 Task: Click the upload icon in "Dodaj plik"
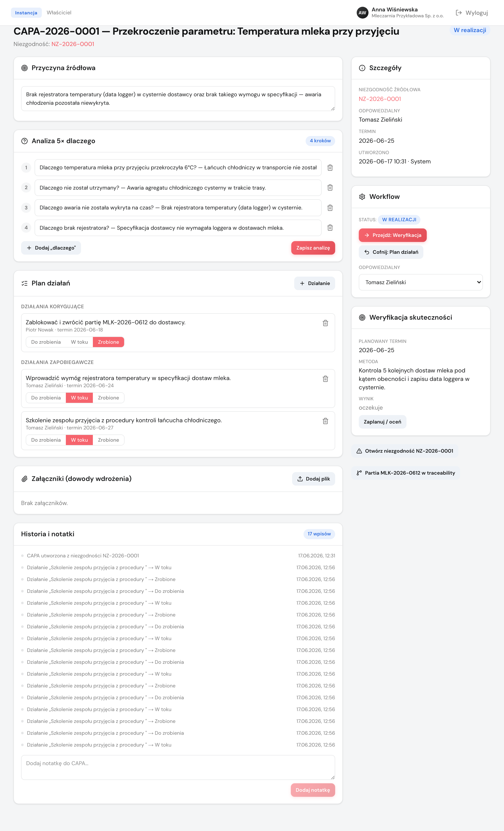(300, 479)
